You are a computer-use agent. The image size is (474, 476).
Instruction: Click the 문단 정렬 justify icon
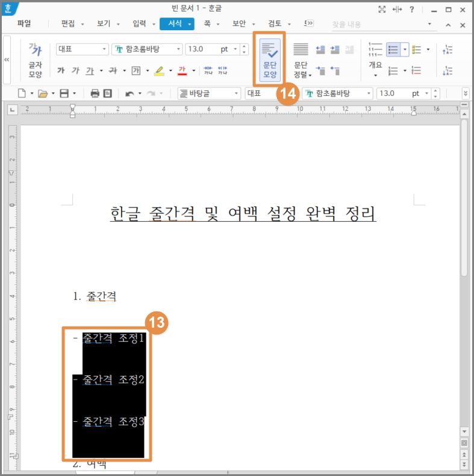[x=301, y=49]
